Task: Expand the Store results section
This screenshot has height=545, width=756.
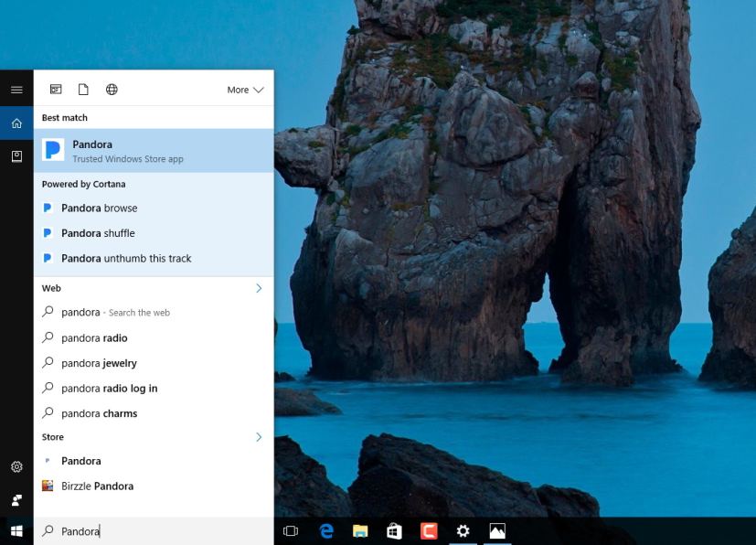Action: (x=257, y=436)
